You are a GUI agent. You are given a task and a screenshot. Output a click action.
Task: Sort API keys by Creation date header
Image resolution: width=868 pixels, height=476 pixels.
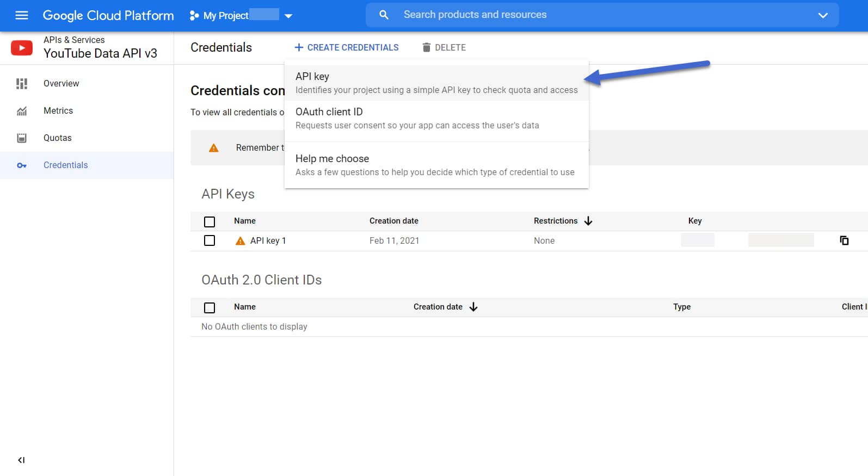(394, 221)
